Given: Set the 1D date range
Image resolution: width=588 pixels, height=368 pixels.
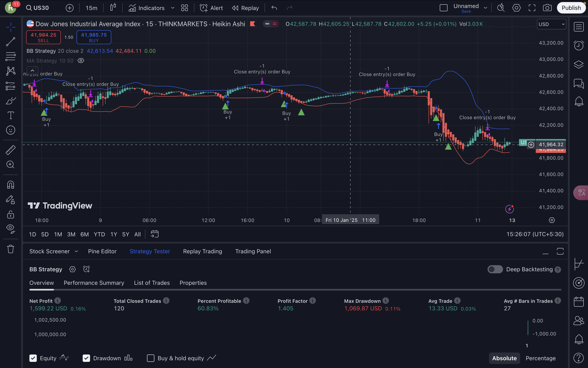Looking at the screenshot, I should [32, 234].
